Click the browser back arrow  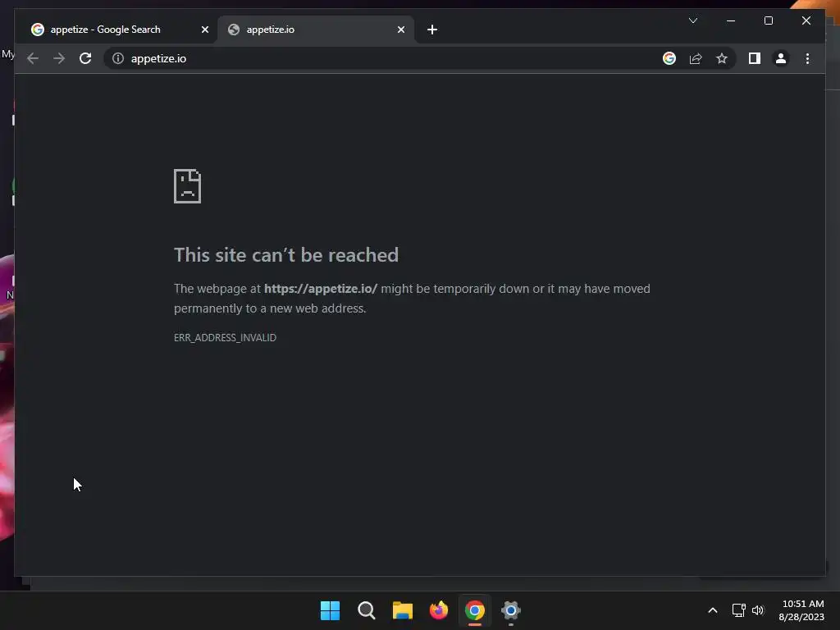click(x=33, y=58)
